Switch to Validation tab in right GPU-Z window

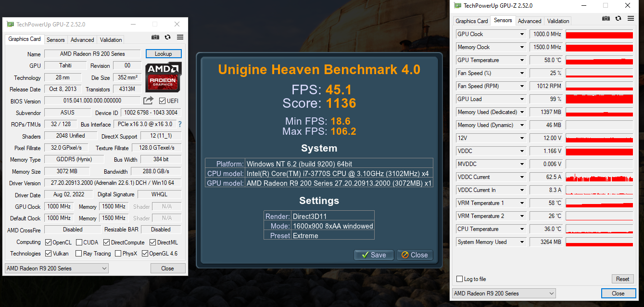[558, 21]
